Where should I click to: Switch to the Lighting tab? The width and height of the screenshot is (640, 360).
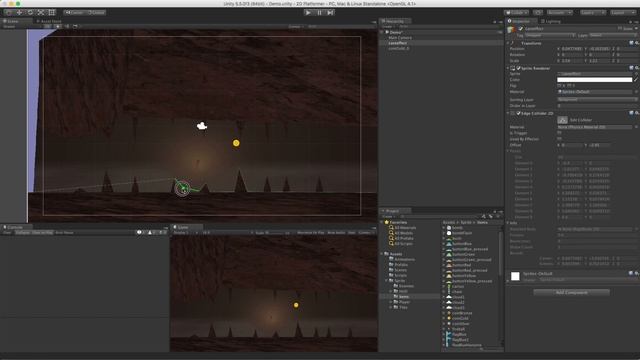click(x=552, y=21)
